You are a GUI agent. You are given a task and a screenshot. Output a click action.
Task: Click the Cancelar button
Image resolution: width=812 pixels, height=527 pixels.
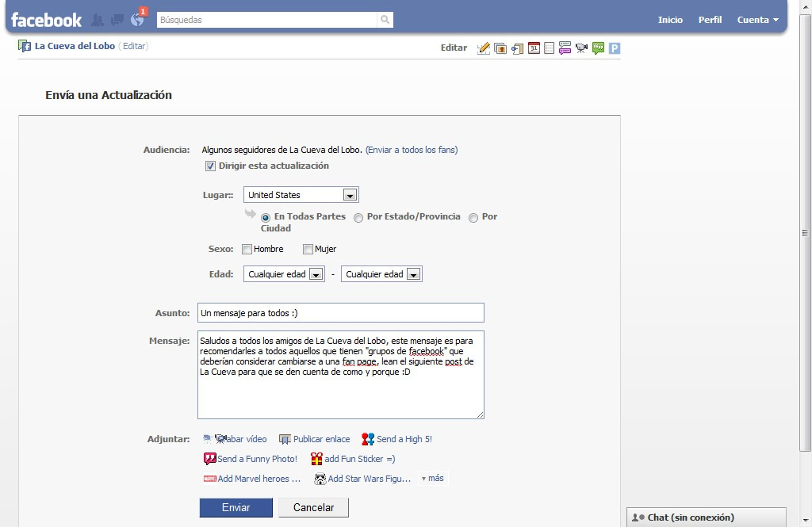click(x=313, y=507)
